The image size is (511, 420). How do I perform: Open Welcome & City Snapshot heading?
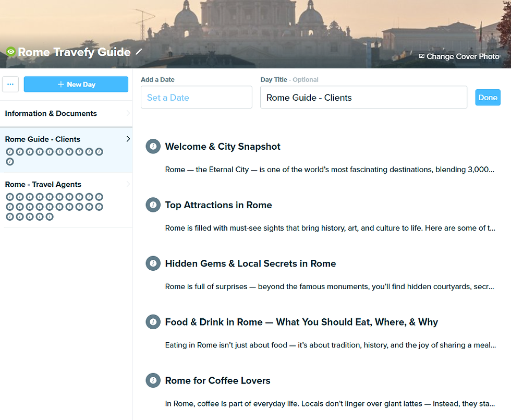pos(223,147)
